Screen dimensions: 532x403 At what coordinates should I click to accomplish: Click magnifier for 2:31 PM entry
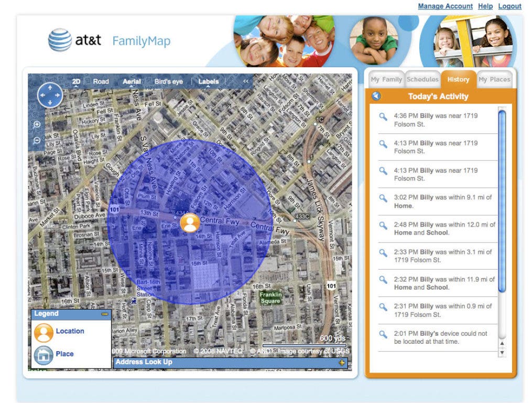tap(383, 307)
